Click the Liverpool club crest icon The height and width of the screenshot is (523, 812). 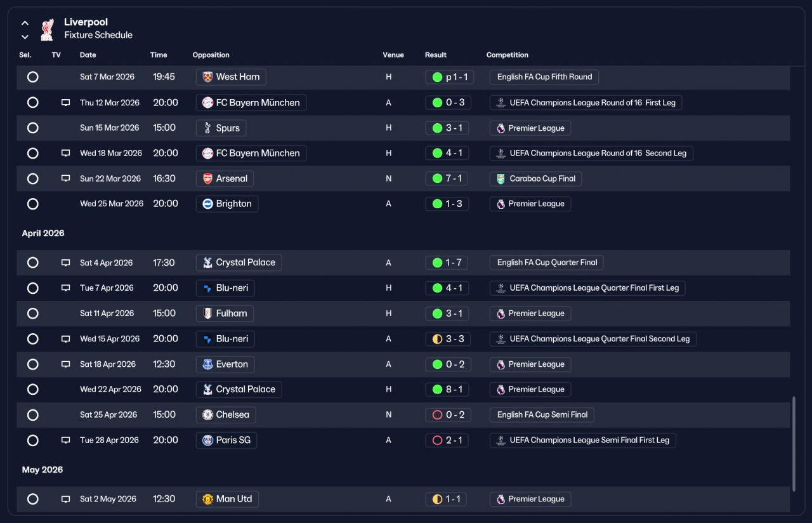[47, 29]
